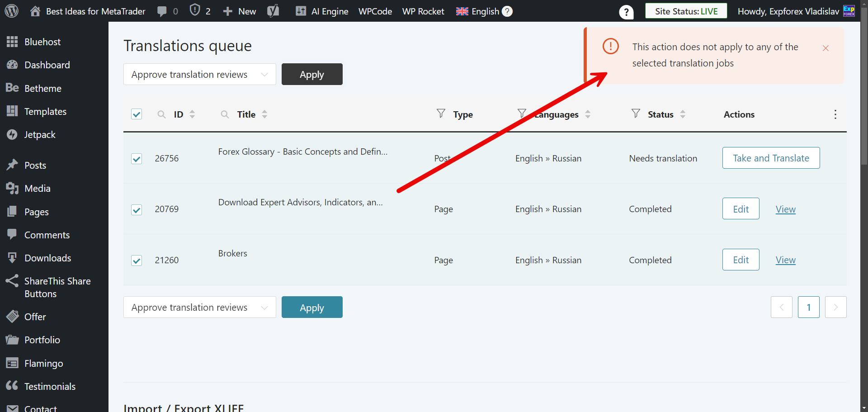The image size is (868, 412).
Task: Toggle the checkbox for Brokers row
Action: click(x=137, y=260)
